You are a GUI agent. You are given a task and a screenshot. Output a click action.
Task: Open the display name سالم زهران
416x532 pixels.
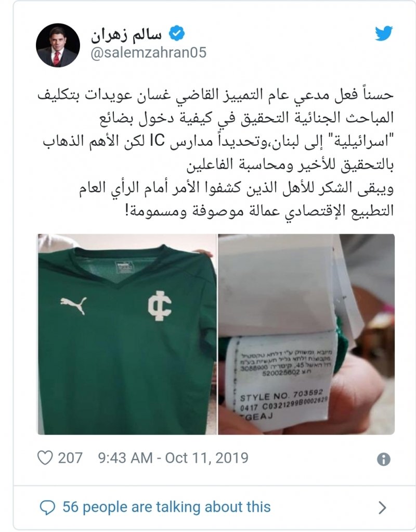coord(126,34)
